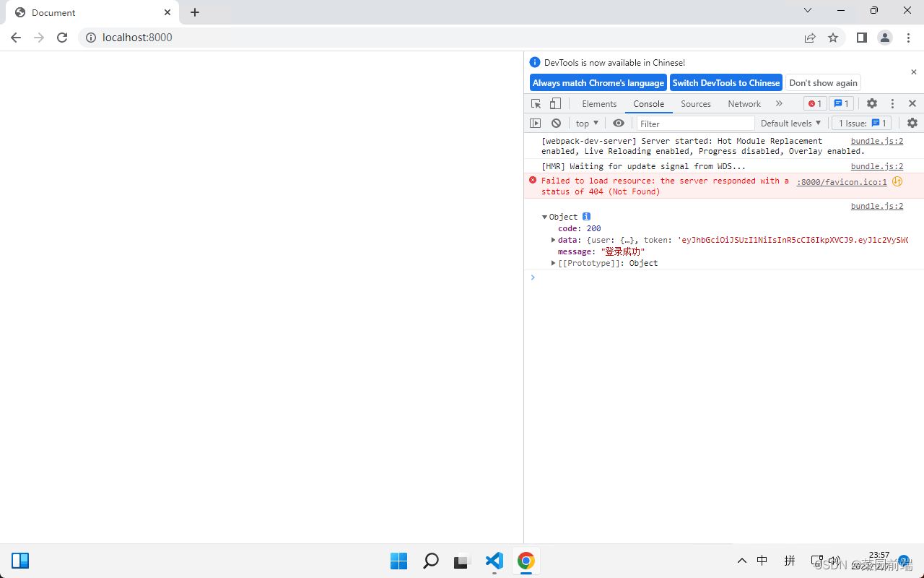This screenshot has width=924, height=578.
Task: Open bundle.js:2 link of webpack-dev-server message
Action: (877, 142)
